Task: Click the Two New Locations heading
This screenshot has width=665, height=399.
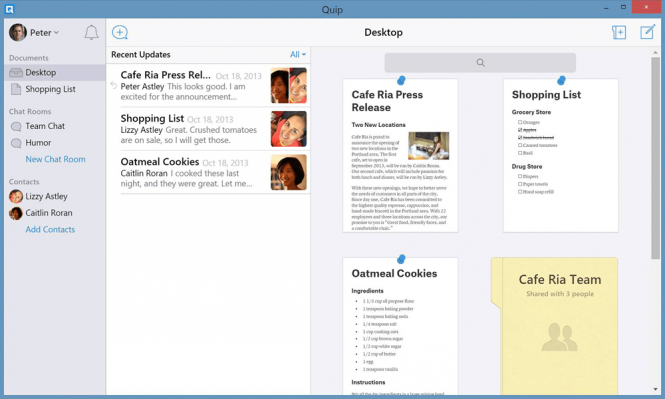Action: click(378, 125)
